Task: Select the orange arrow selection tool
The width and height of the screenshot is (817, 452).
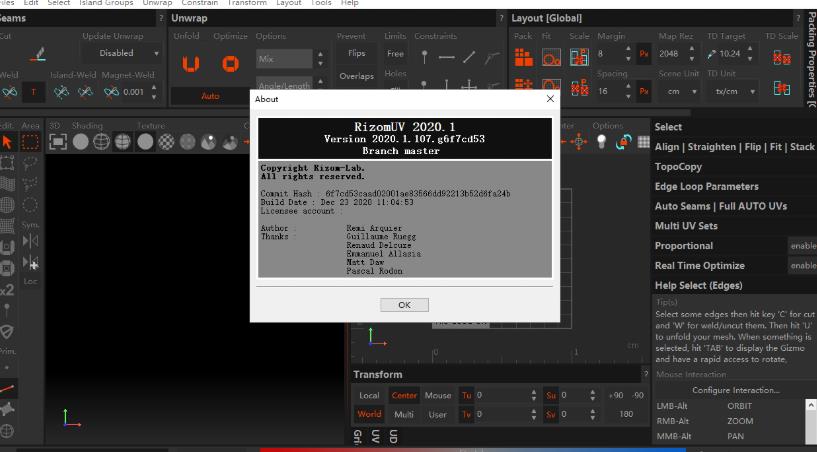Action: (x=7, y=142)
